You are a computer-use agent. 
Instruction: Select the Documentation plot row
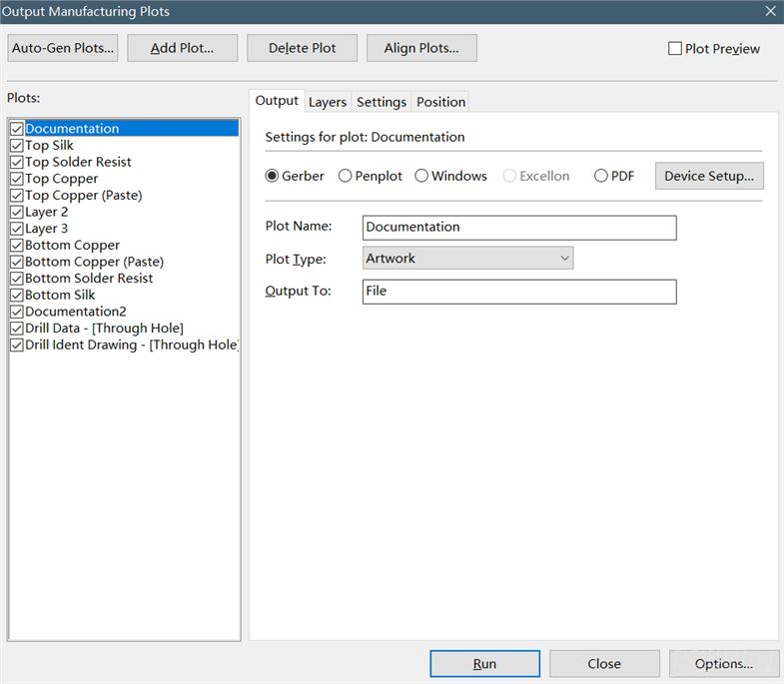(132, 129)
